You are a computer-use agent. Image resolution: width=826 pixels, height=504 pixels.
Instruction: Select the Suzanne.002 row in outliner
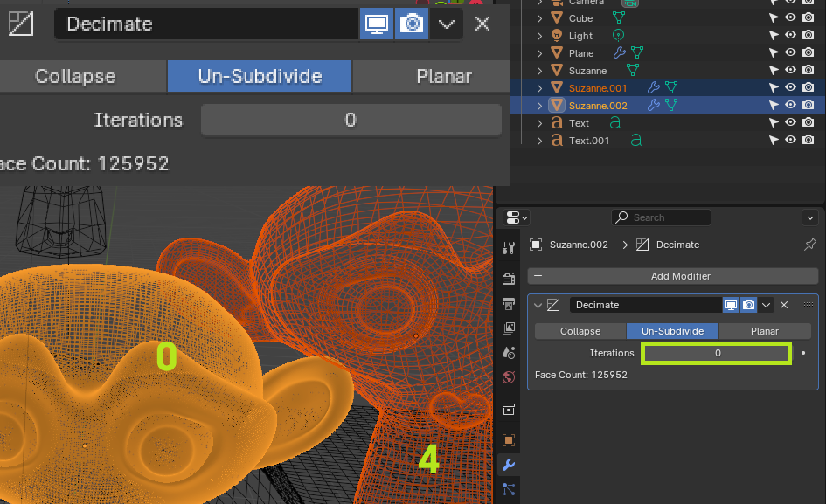[668, 105]
